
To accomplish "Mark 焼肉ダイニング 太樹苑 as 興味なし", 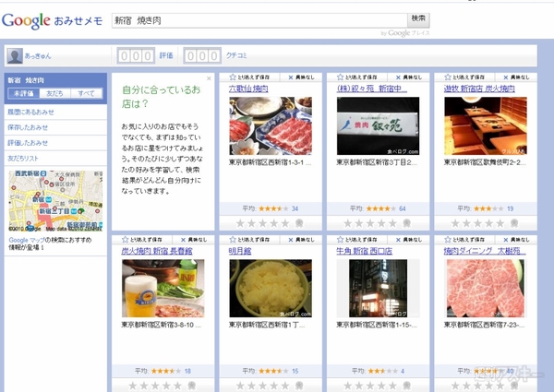I will click(516, 240).
